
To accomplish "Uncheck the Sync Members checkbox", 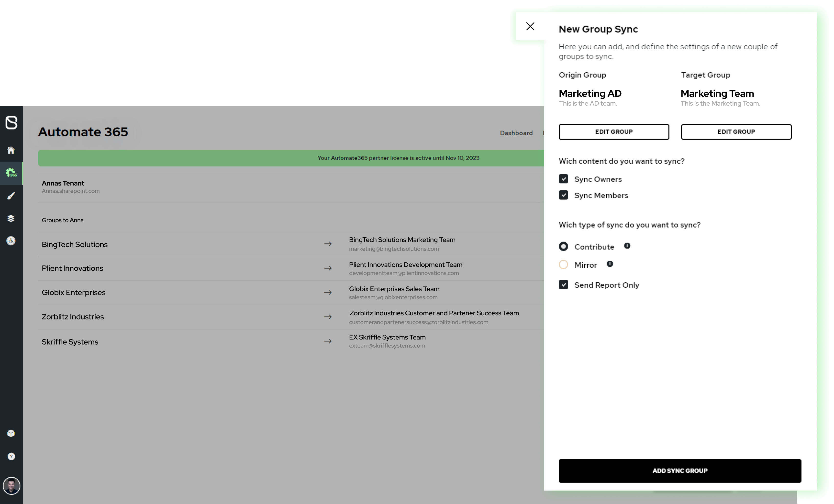I will pyautogui.click(x=564, y=195).
